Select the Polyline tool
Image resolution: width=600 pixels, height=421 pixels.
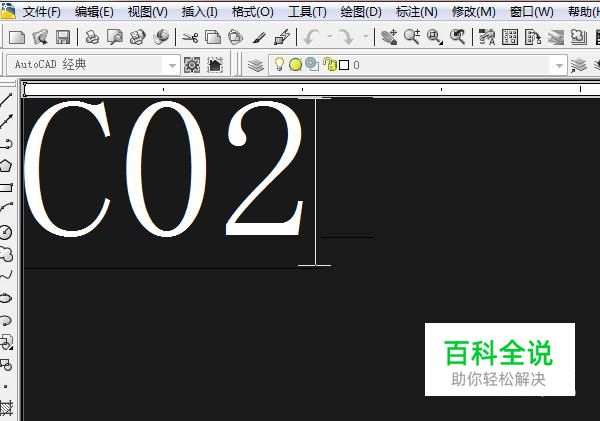(x=7, y=144)
